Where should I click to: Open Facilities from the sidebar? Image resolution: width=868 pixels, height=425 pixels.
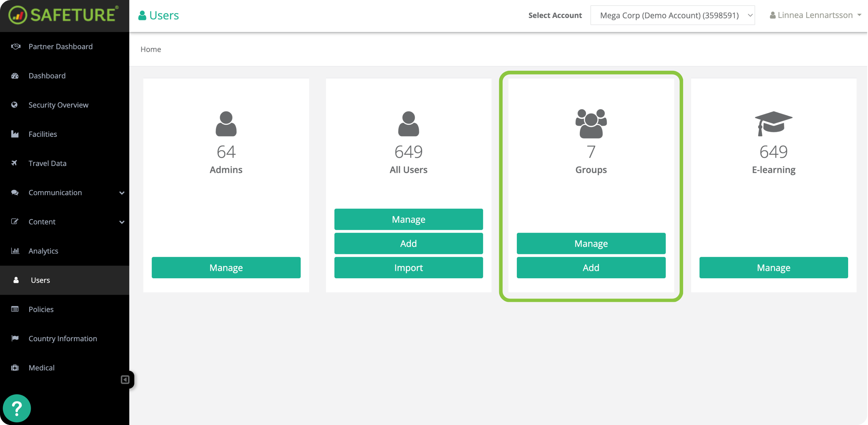tap(43, 134)
